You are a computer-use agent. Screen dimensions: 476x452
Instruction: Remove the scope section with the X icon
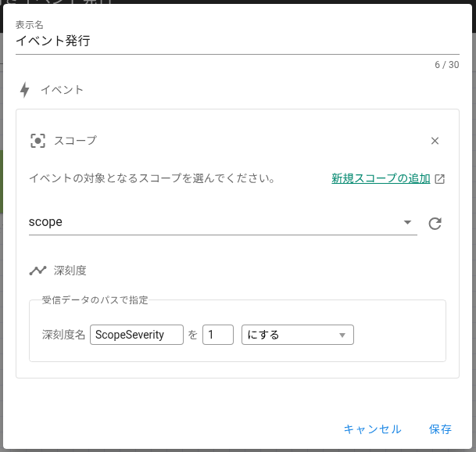pos(435,141)
